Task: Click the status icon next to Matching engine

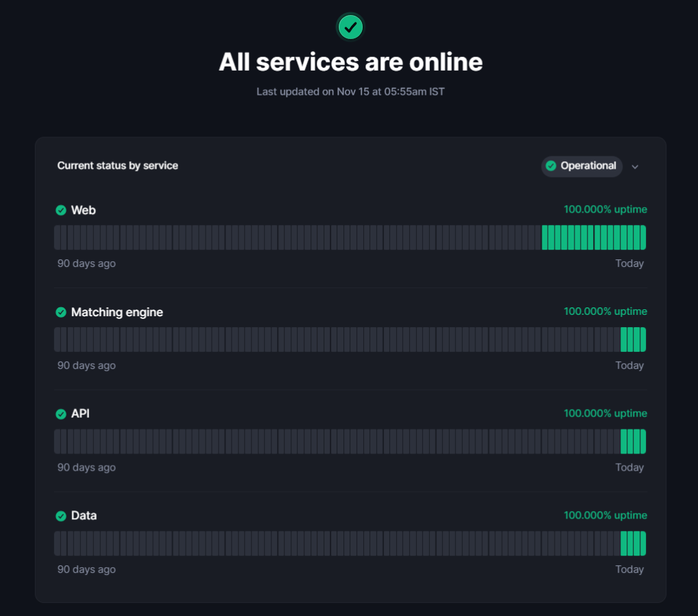Action: click(x=61, y=312)
